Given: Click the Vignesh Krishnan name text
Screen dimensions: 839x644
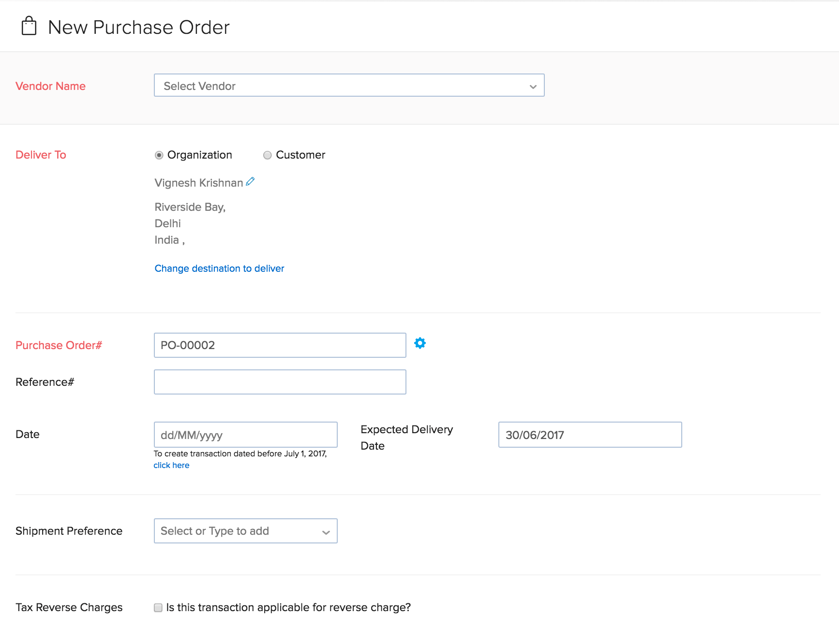Looking at the screenshot, I should pyautogui.click(x=198, y=183).
